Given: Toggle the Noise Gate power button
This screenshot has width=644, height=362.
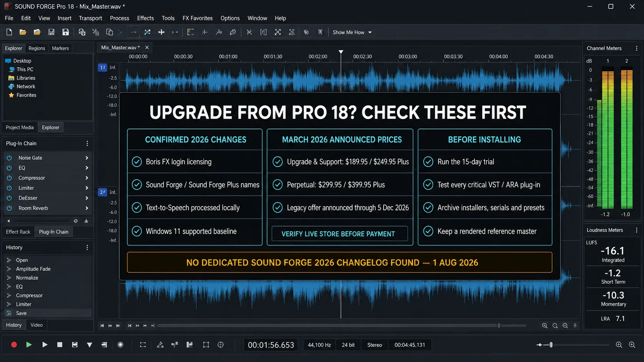Looking at the screenshot, I should tap(9, 158).
